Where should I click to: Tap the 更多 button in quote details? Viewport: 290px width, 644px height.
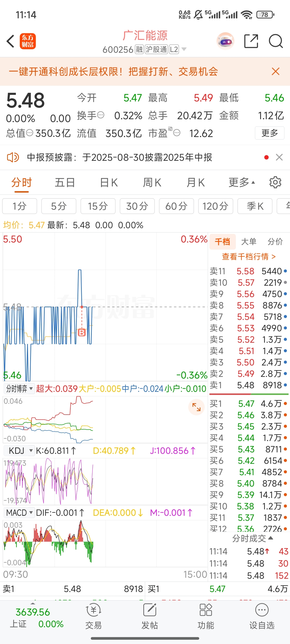pos(270,133)
